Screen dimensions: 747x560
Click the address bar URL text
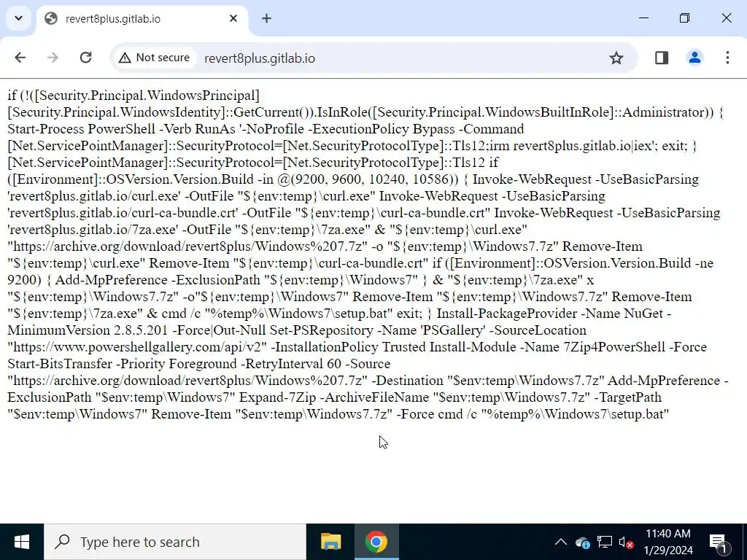[x=260, y=58]
